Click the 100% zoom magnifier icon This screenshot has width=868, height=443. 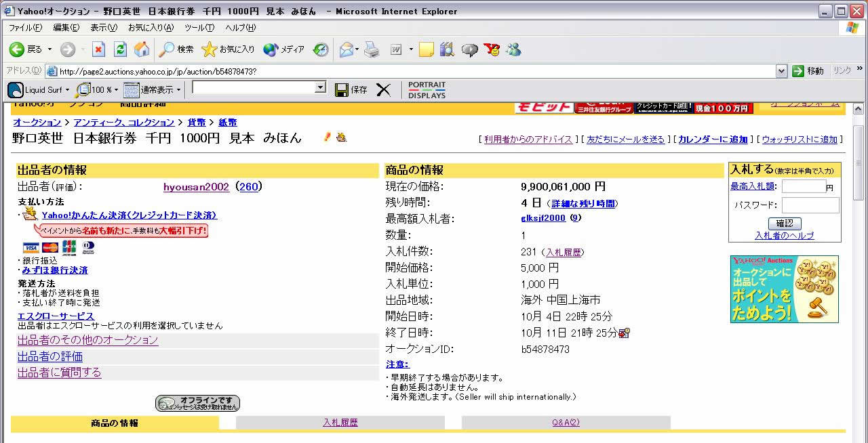point(83,89)
